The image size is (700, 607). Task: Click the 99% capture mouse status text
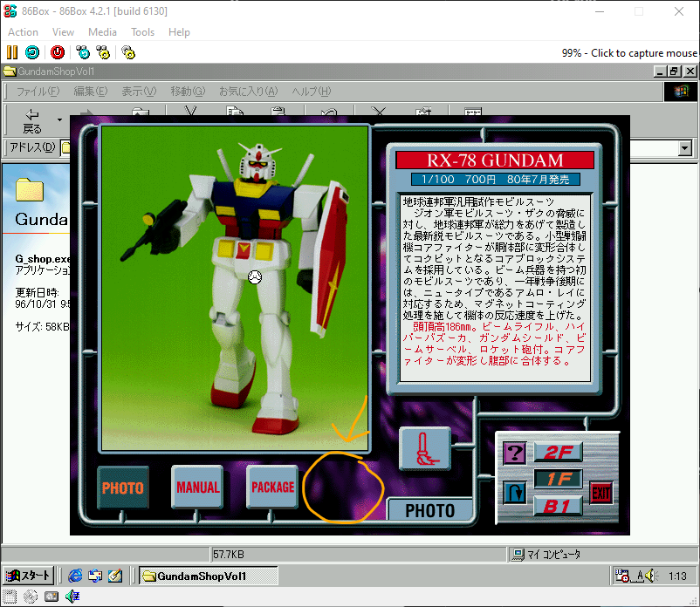629,53
